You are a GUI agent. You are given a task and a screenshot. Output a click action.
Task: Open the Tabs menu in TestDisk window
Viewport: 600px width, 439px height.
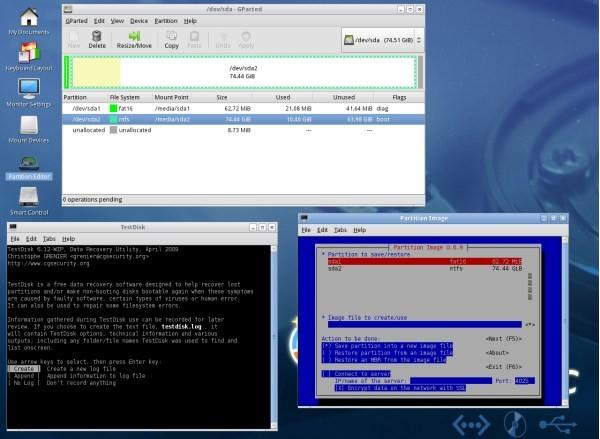point(49,239)
